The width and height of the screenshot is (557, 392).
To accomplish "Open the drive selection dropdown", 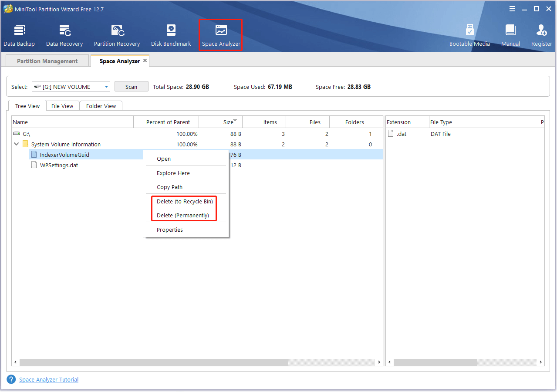I will [x=106, y=87].
